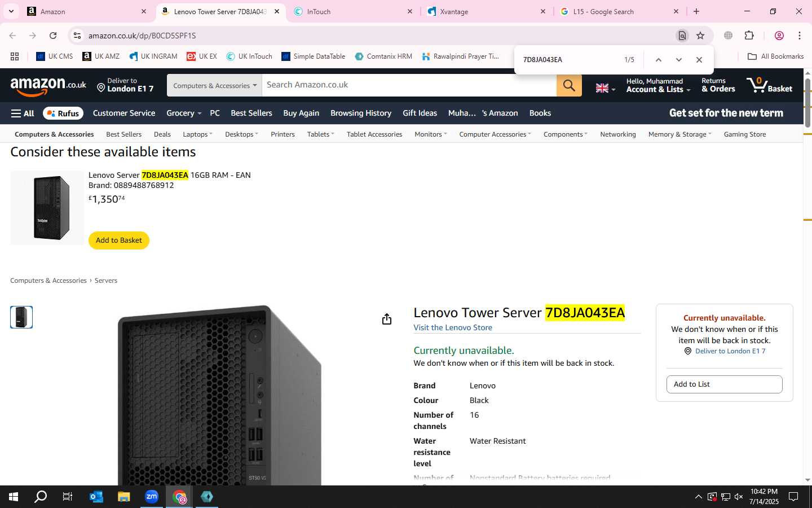Open Gift Ideas in nav bar

coord(420,113)
